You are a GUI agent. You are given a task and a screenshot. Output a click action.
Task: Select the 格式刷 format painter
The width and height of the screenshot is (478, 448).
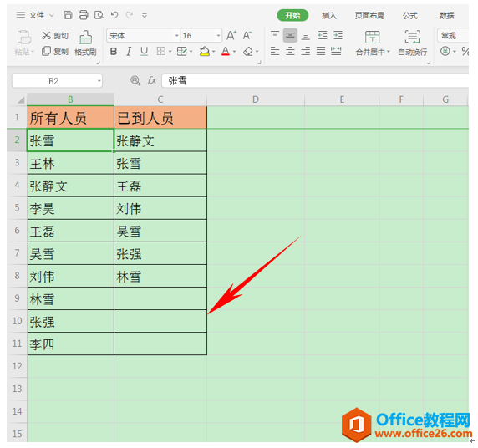coord(86,43)
